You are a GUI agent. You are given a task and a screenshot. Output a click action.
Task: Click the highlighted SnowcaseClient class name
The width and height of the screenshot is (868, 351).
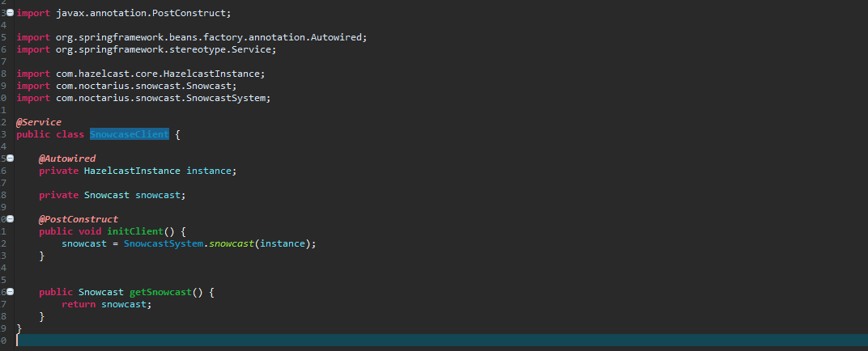tap(130, 134)
